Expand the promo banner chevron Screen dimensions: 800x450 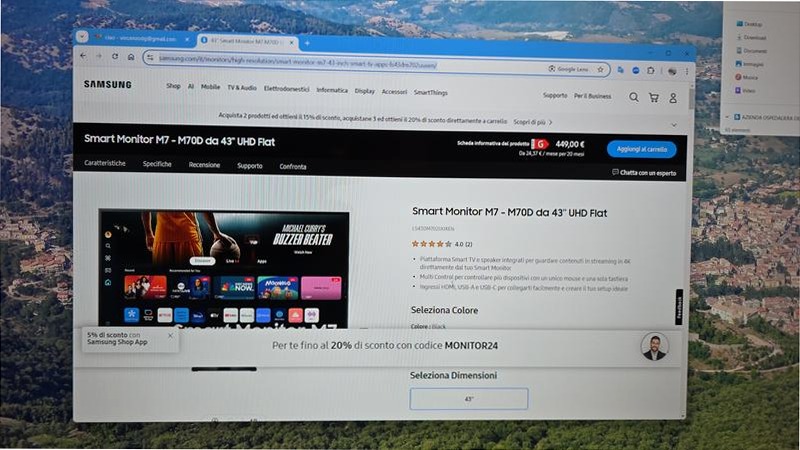point(674,125)
